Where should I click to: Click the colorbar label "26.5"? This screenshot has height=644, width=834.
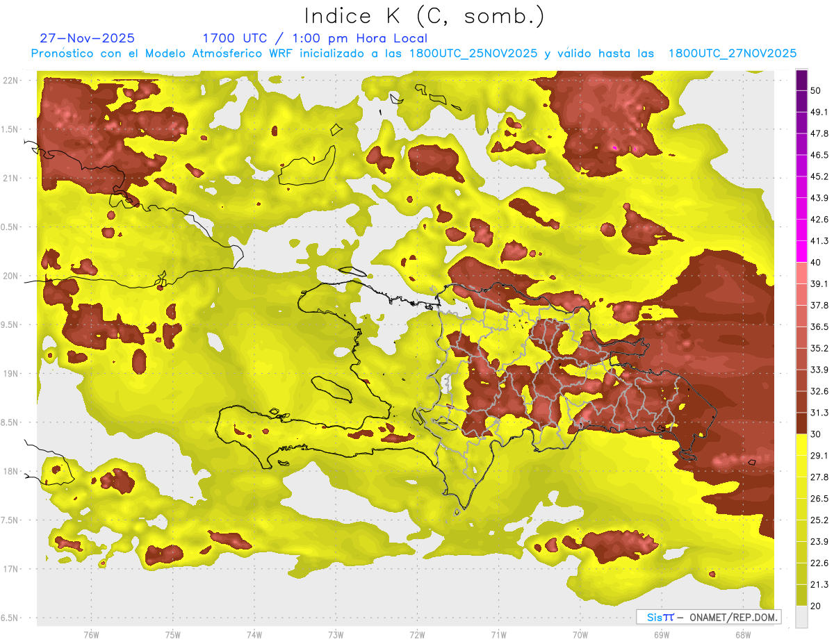[819, 499]
